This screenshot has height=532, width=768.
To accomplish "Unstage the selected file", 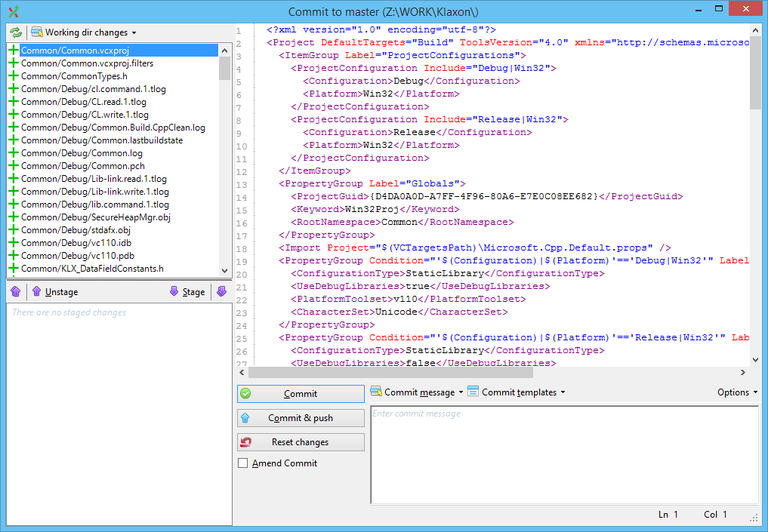I will (55, 292).
